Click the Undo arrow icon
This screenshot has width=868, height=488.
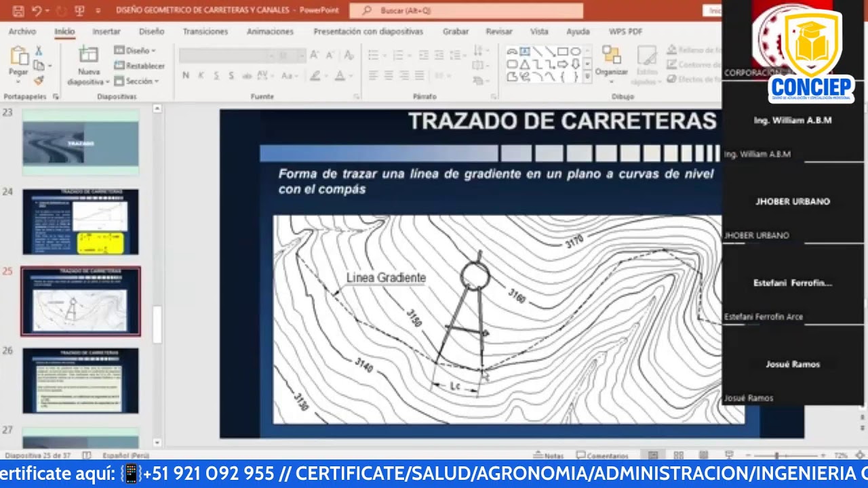[x=36, y=11]
